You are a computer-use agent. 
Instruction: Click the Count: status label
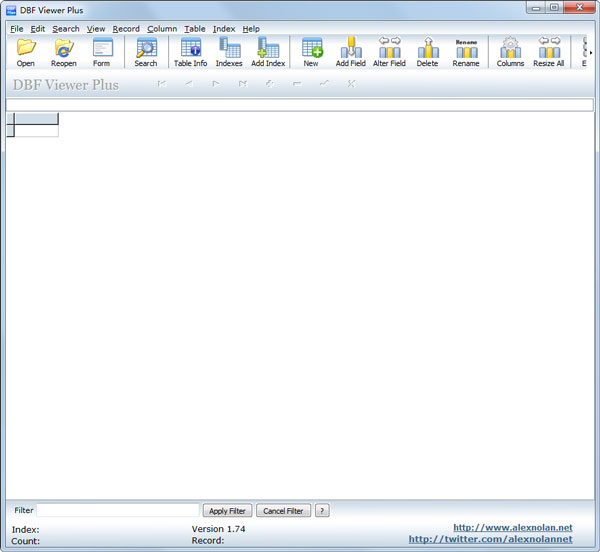coord(25,541)
